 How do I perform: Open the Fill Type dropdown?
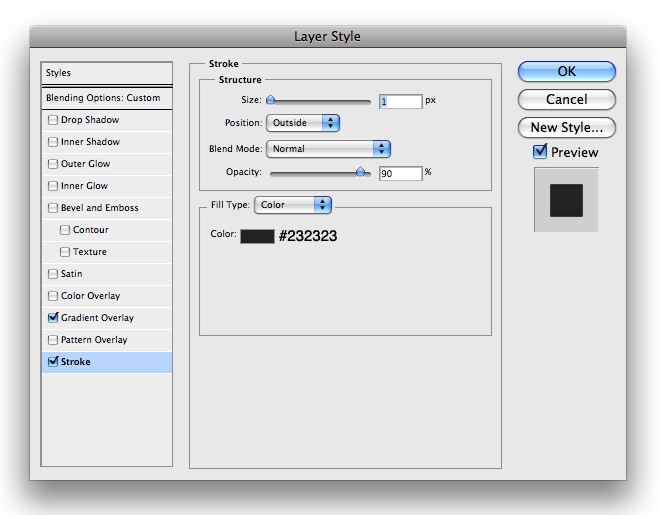(293, 205)
